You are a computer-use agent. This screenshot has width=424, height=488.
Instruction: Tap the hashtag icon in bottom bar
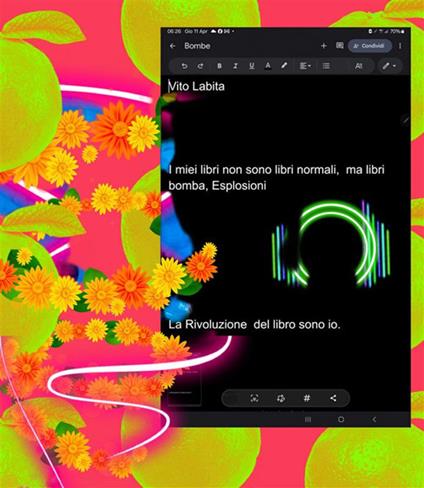coord(307,398)
